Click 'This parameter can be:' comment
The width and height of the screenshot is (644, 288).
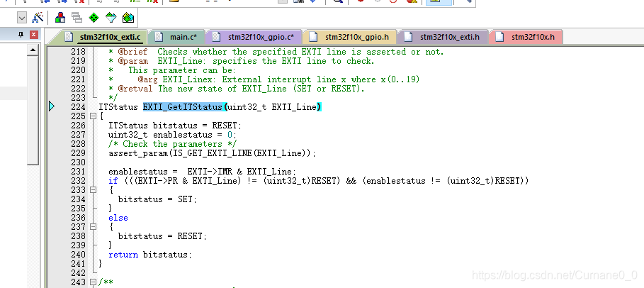(x=182, y=70)
